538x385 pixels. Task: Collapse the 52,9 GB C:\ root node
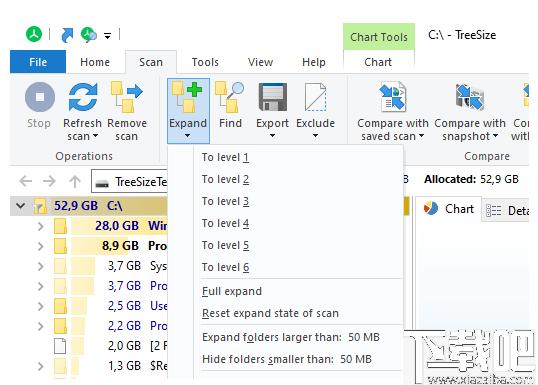tap(21, 206)
